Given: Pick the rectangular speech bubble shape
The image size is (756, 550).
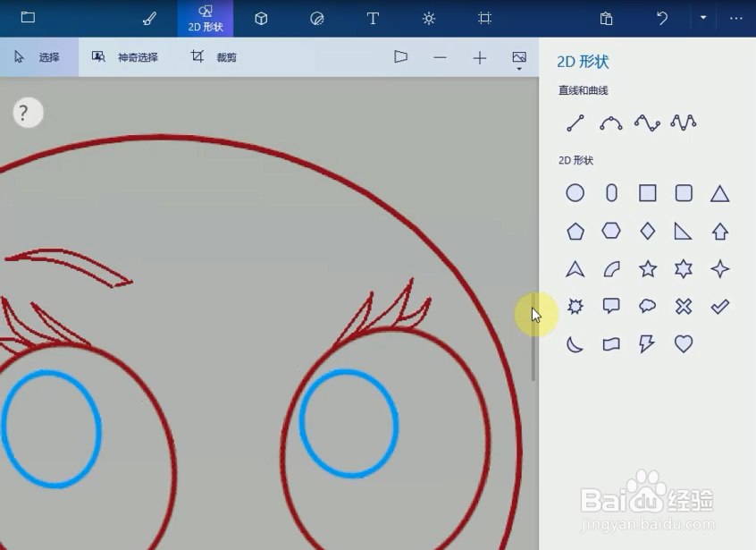Looking at the screenshot, I should point(611,306).
